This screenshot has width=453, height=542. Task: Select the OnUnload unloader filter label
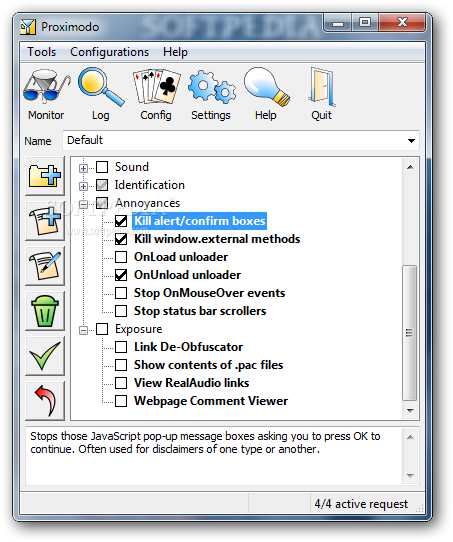pos(188,275)
